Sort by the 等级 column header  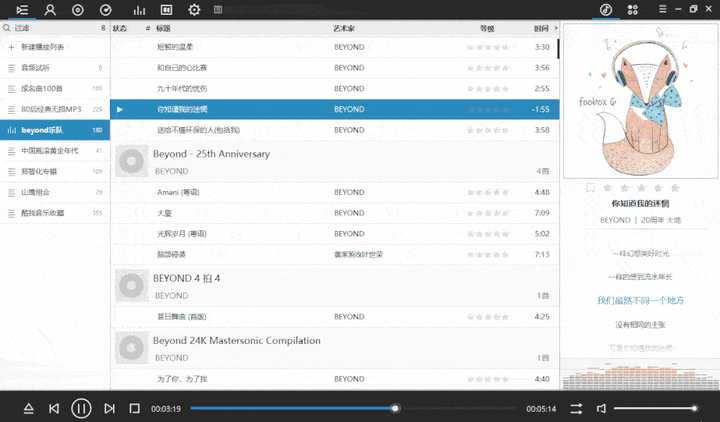click(x=487, y=28)
